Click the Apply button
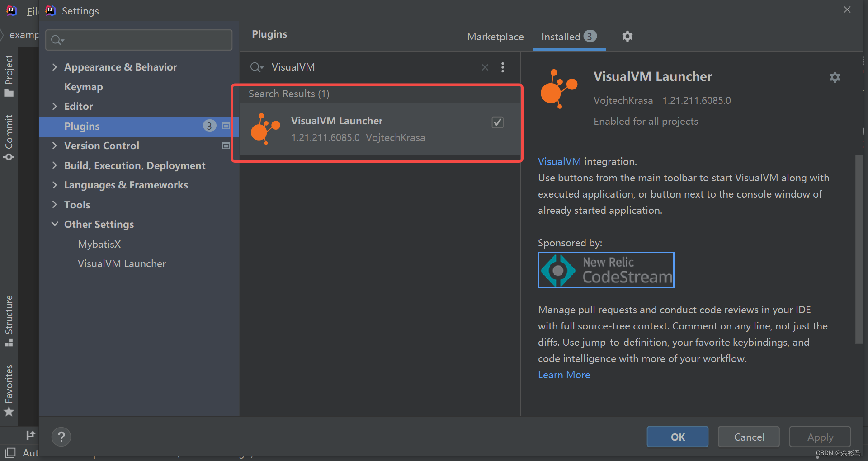 point(819,437)
